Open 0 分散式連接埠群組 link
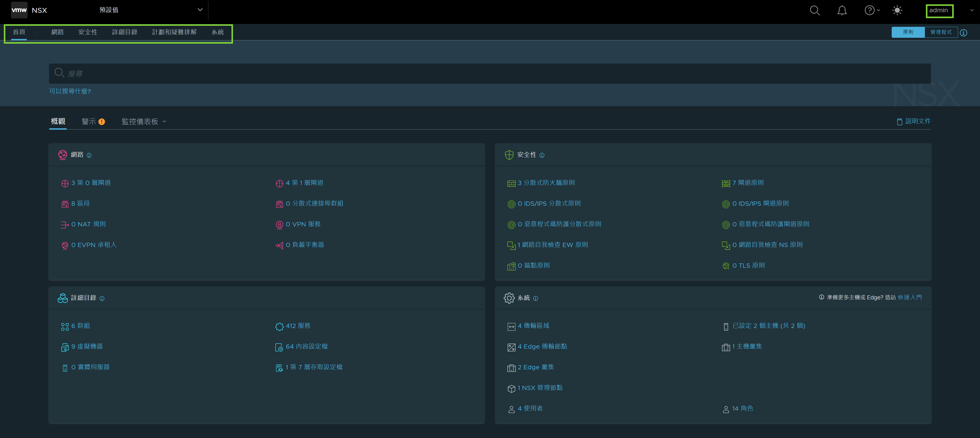Image resolution: width=980 pixels, height=438 pixels. click(314, 204)
